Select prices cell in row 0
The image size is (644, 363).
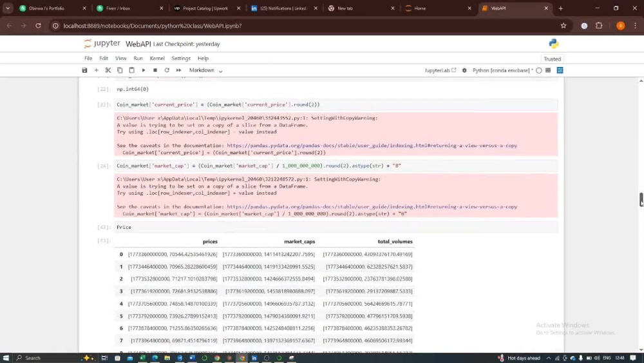[x=173, y=255]
